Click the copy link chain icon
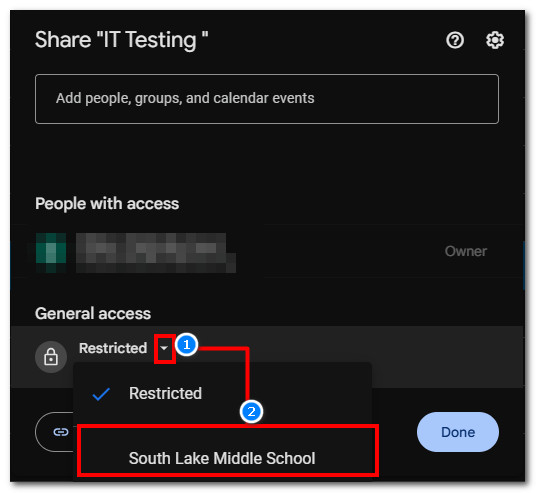The image size is (536, 493). click(x=61, y=432)
